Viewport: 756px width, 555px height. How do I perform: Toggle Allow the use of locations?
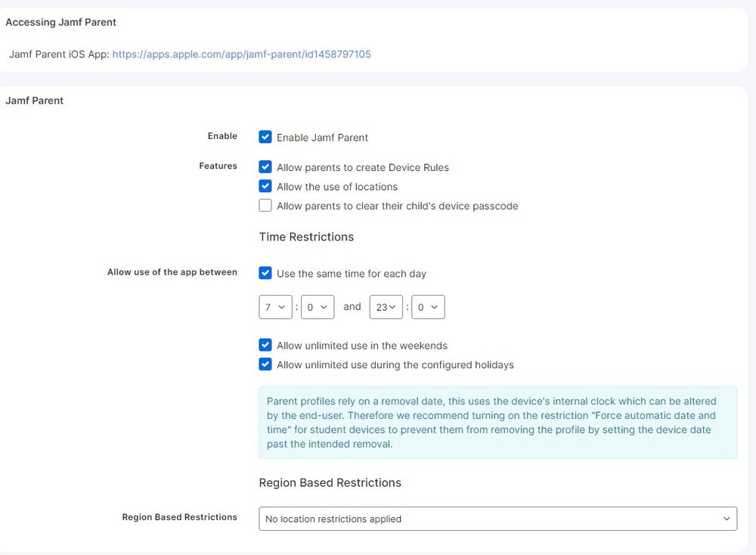point(265,186)
